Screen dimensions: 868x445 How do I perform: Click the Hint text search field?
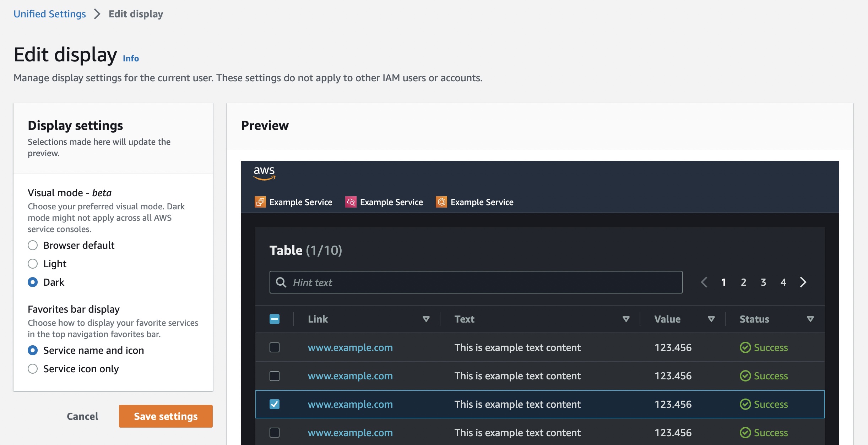pos(476,282)
